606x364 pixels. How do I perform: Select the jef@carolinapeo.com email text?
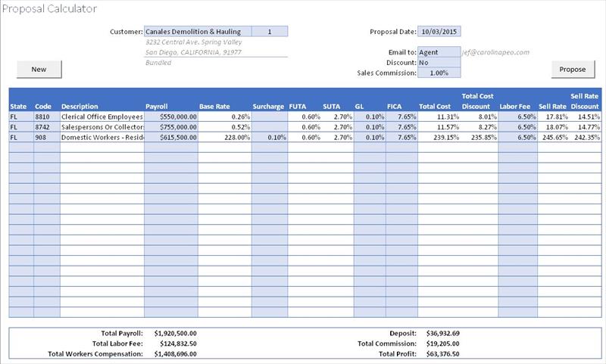click(496, 52)
